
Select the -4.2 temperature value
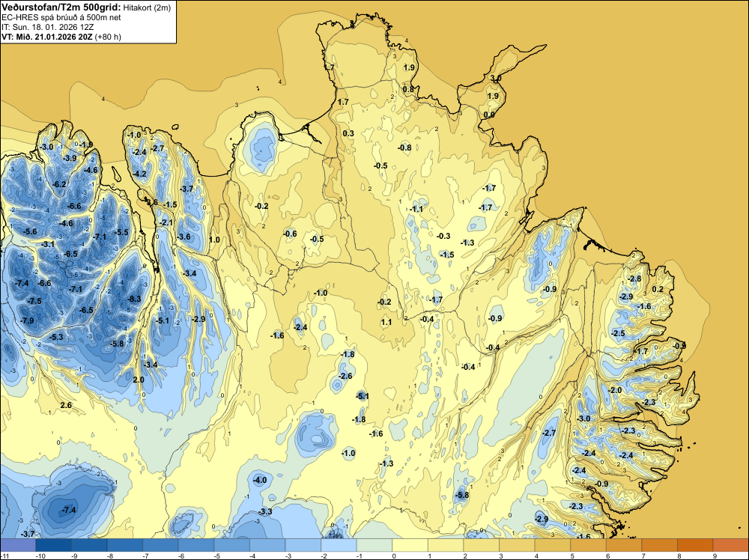[x=139, y=174]
